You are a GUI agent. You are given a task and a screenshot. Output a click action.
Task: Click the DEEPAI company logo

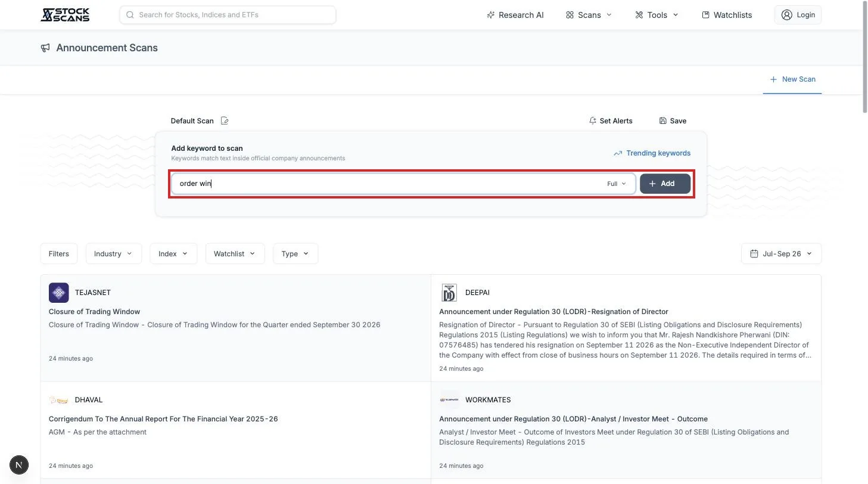[449, 293]
